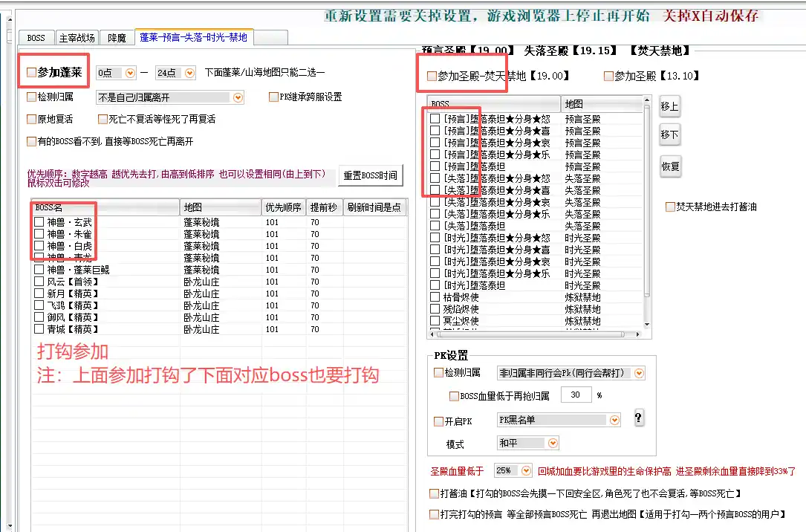Toggle the 原地复活 checkbox

tap(32, 119)
